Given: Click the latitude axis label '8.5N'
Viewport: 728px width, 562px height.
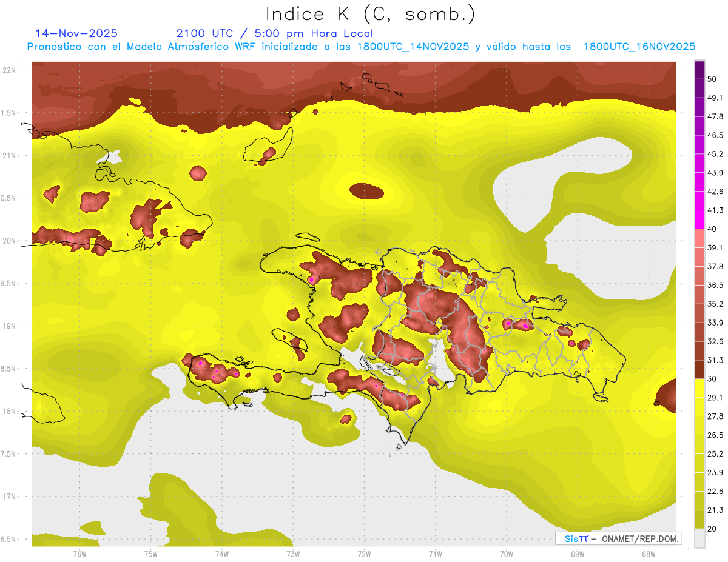Looking at the screenshot, I should coord(9,369).
